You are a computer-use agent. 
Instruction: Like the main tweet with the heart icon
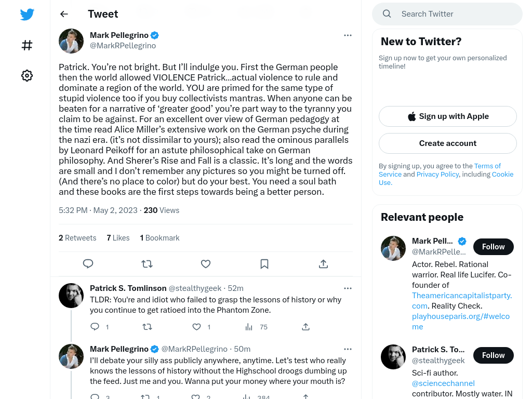(x=206, y=263)
